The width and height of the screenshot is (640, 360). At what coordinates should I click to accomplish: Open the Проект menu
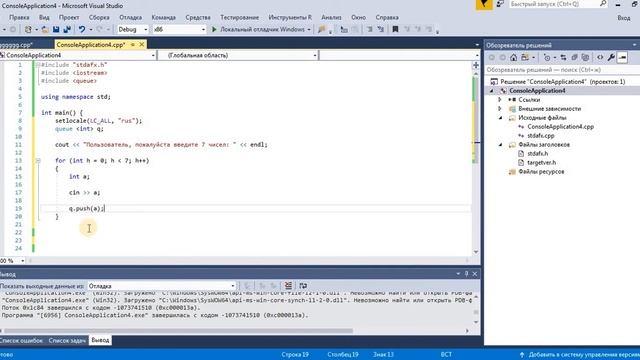coord(69,18)
